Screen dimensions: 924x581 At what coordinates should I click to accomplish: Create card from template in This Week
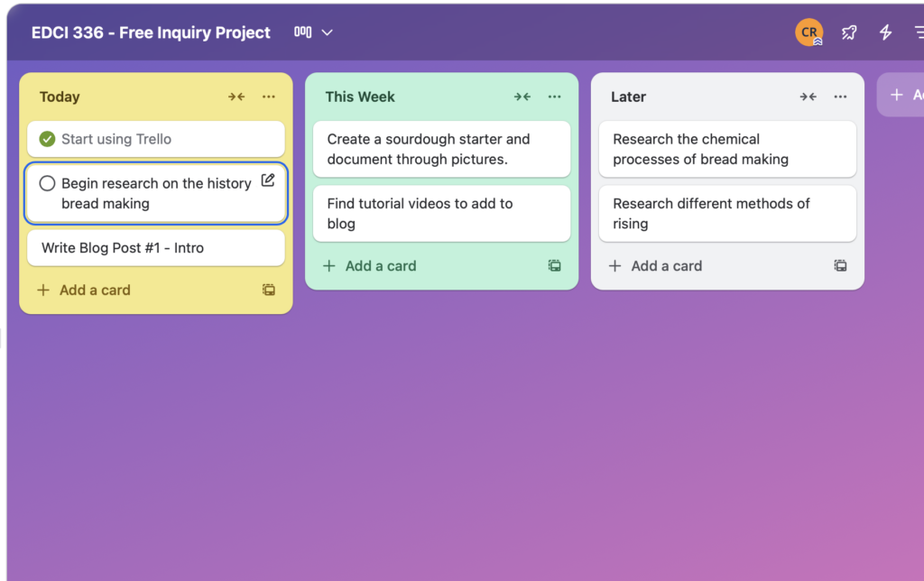tap(555, 266)
